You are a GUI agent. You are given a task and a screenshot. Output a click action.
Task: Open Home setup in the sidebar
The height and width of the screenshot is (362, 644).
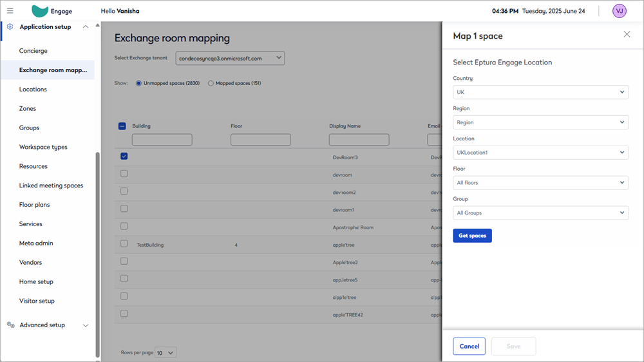[36, 281]
